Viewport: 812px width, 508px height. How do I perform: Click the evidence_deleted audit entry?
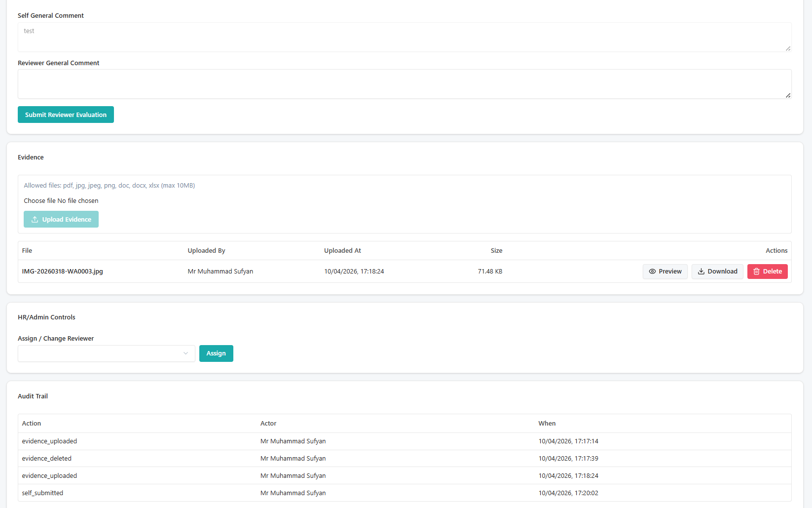point(47,459)
